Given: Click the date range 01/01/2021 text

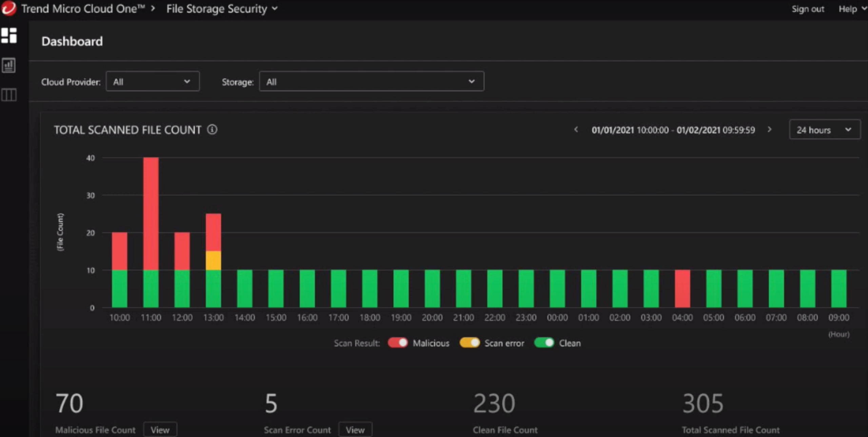Looking at the screenshot, I should tap(612, 130).
